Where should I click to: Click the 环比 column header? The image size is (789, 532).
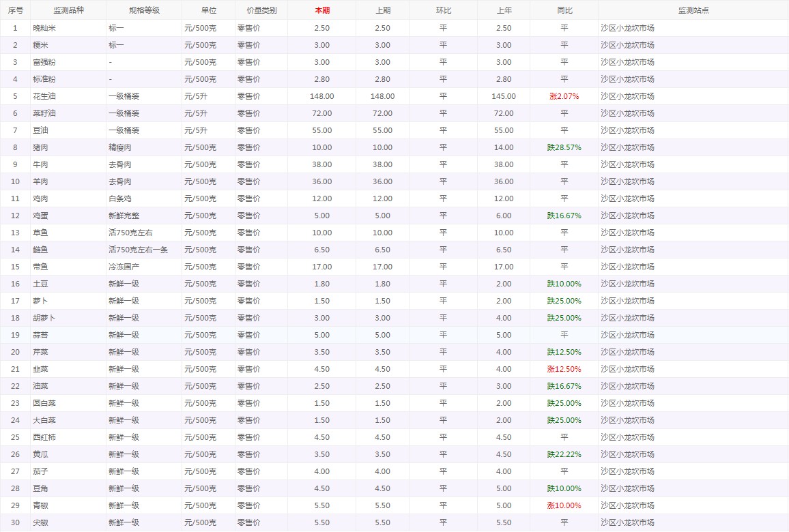443,10
